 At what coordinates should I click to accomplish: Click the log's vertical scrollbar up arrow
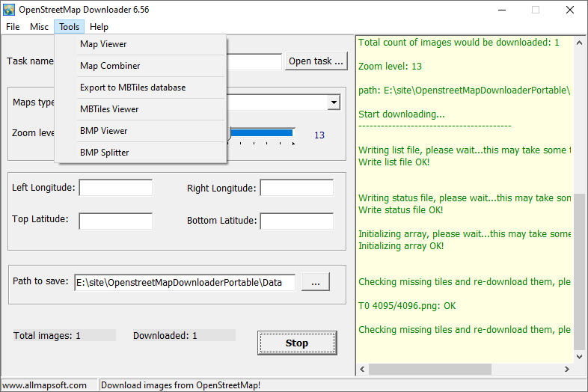tap(579, 43)
